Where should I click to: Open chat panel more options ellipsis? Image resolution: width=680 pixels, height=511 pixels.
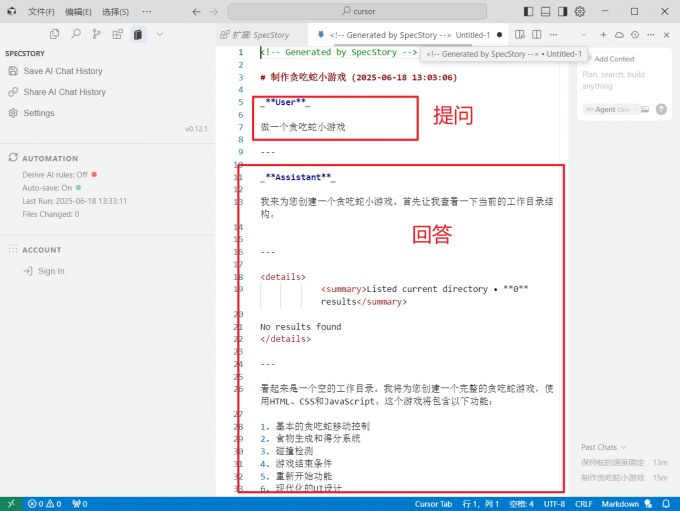point(651,35)
